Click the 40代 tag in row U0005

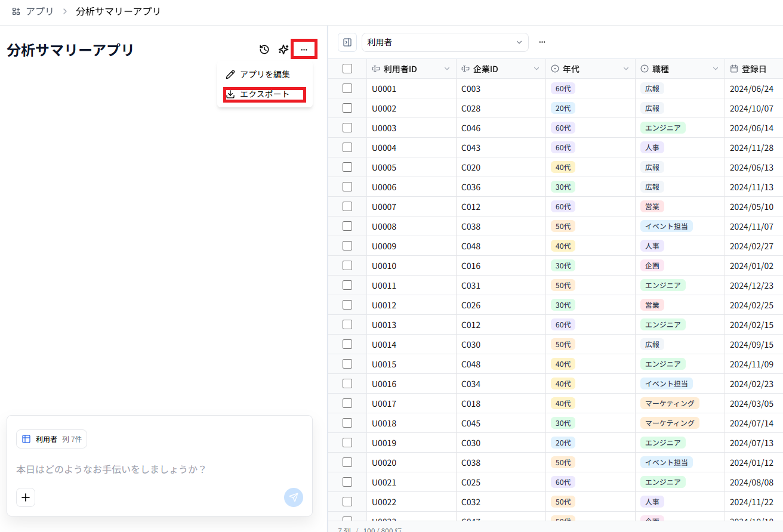(563, 167)
